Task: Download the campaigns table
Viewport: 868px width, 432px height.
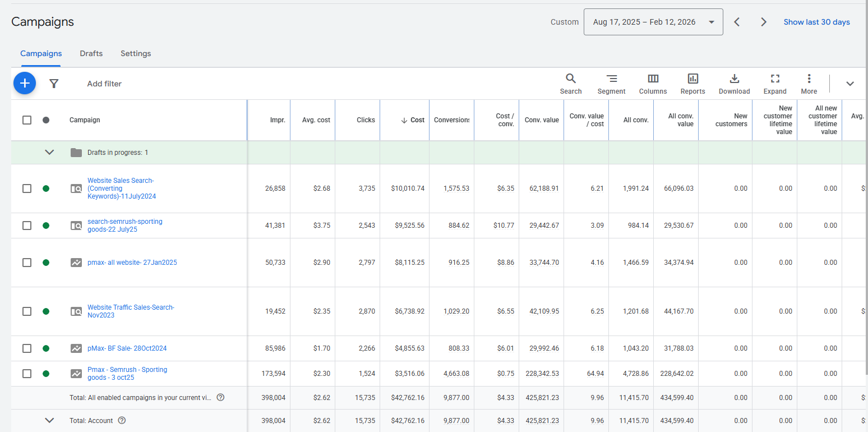Action: click(734, 84)
